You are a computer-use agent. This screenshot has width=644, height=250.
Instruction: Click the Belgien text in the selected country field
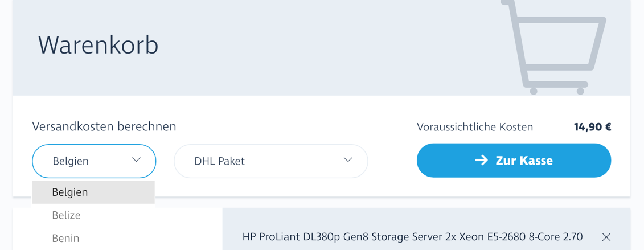point(71,161)
